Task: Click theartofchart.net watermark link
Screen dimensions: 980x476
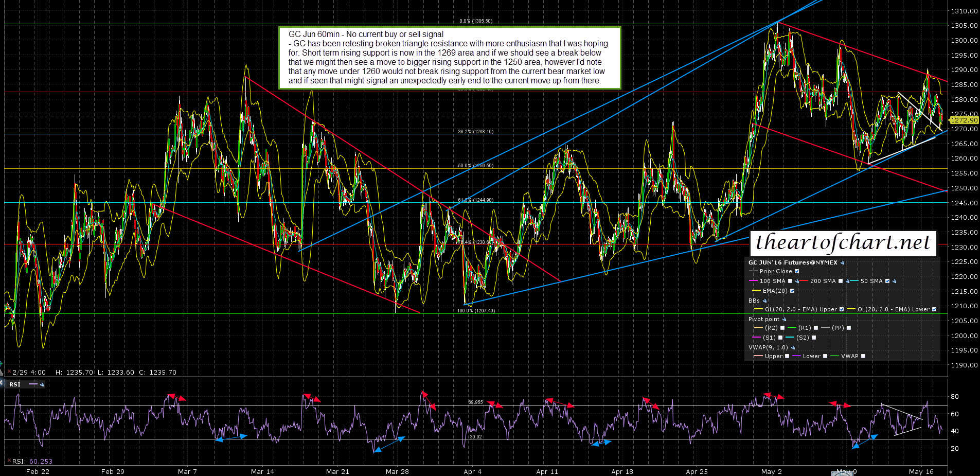Action: click(843, 242)
